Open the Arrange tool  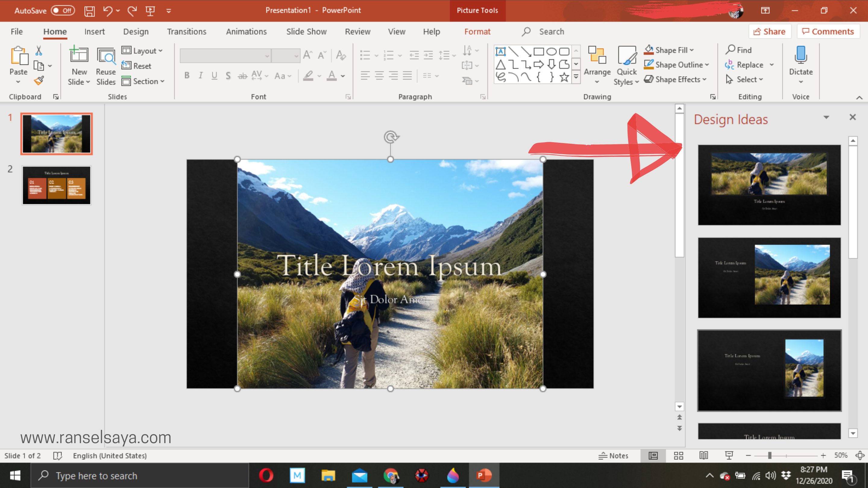[x=597, y=64]
